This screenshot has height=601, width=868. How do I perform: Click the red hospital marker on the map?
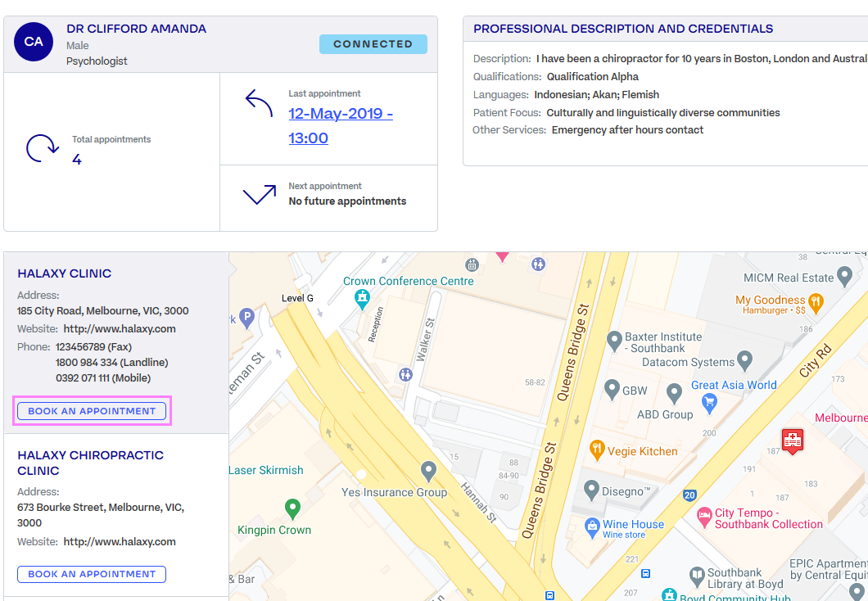point(792,441)
